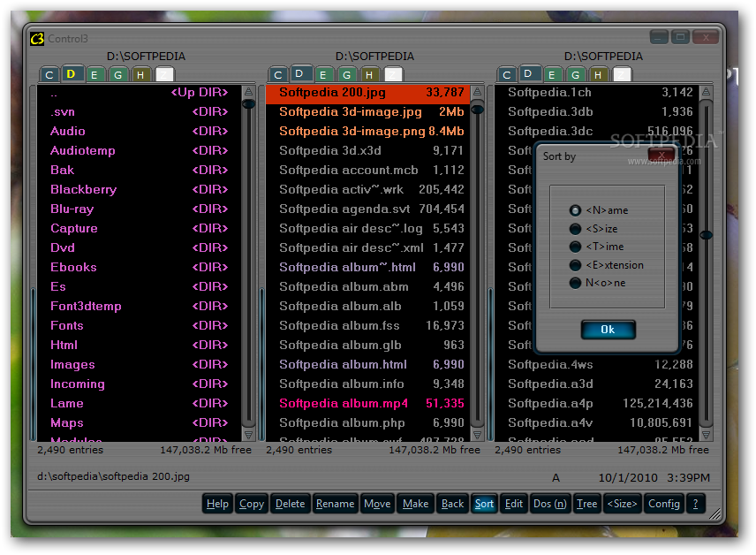Select file Softpedia.4ws in right panel
This screenshot has height=555, width=756.
point(596,365)
